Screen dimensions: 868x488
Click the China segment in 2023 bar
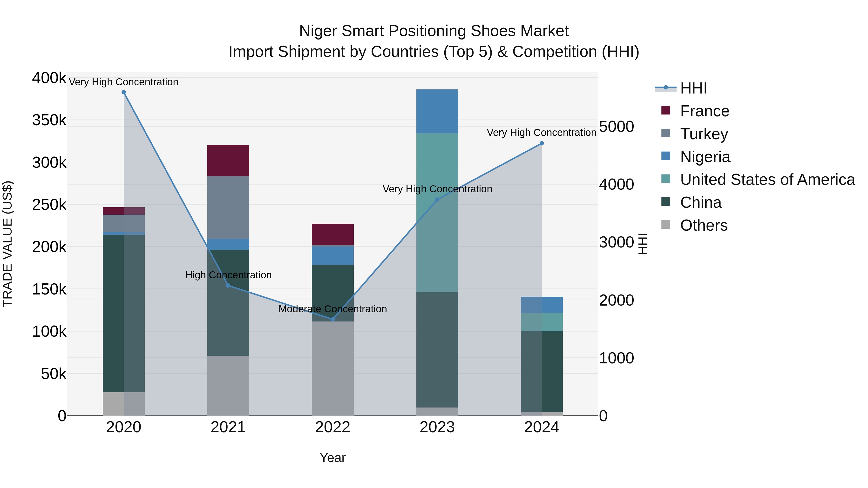pyautogui.click(x=437, y=350)
